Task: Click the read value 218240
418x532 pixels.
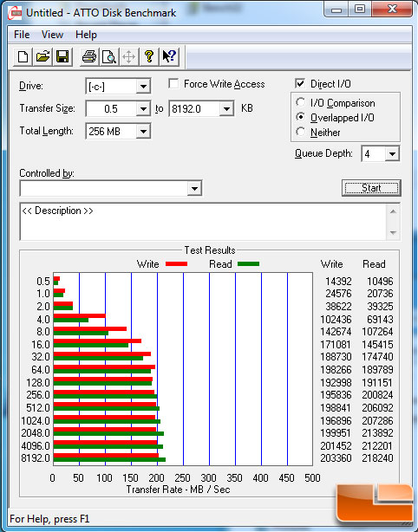Action: point(377,458)
